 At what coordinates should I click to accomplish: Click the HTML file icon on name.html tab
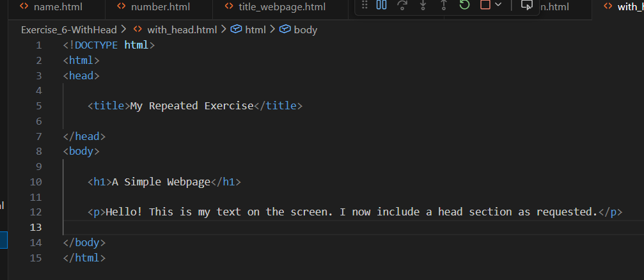pos(24,7)
